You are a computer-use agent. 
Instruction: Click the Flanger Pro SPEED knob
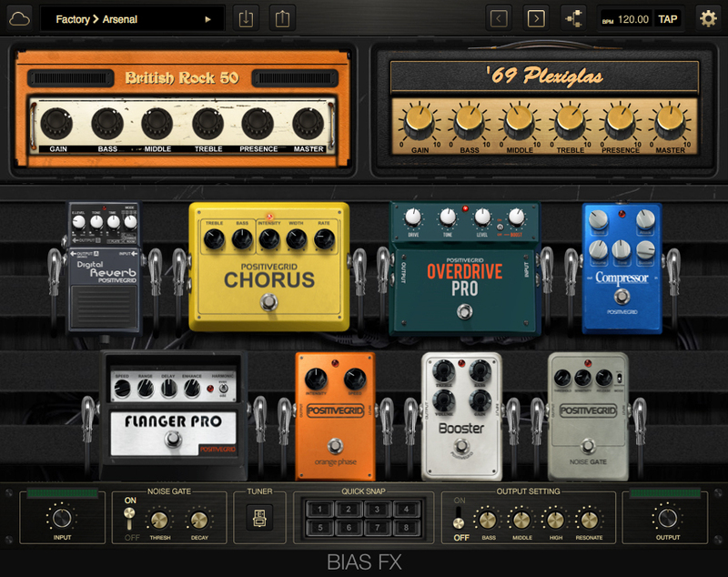[123, 389]
